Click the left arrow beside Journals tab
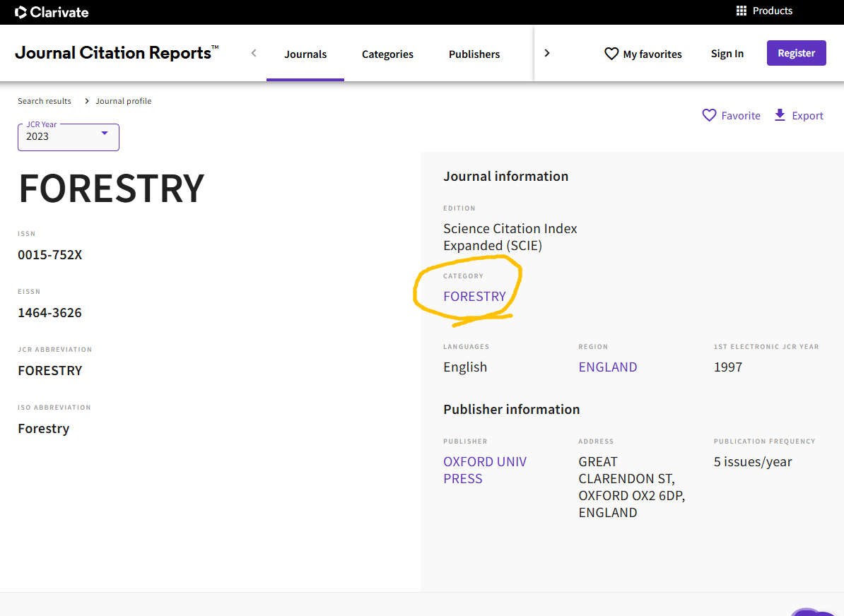This screenshot has height=616, width=844. pos(254,53)
